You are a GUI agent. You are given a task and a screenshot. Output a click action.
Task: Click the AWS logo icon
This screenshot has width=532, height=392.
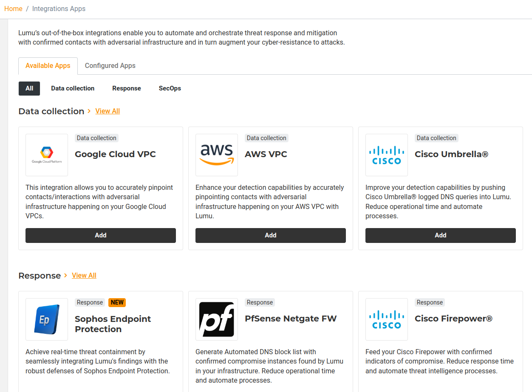coord(217,155)
